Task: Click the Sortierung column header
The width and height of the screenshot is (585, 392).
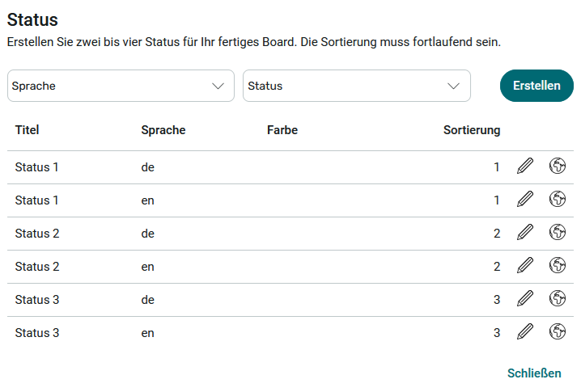Action: click(471, 130)
